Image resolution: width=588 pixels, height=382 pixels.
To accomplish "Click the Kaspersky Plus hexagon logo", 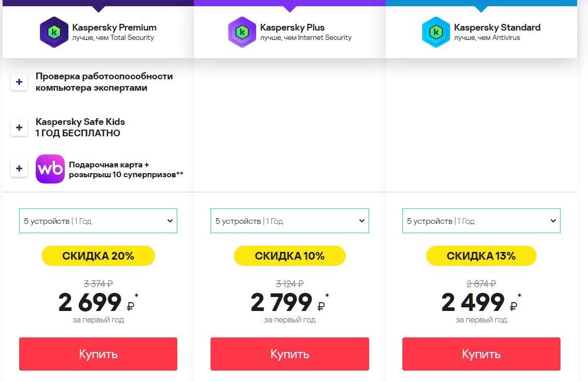I will 242,32.
